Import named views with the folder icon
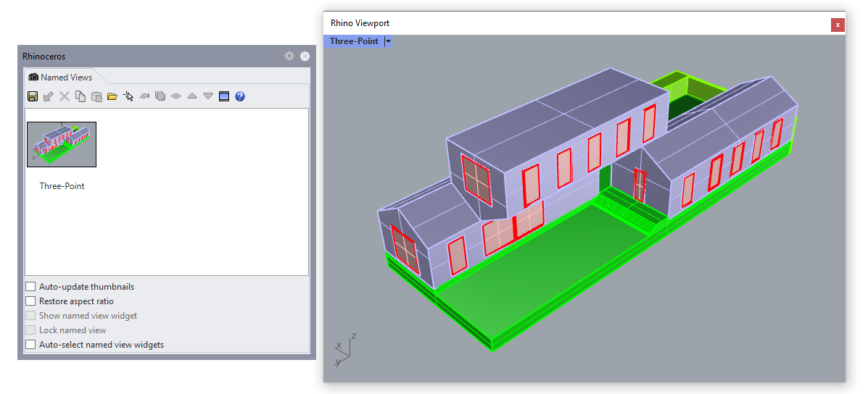 click(x=112, y=96)
